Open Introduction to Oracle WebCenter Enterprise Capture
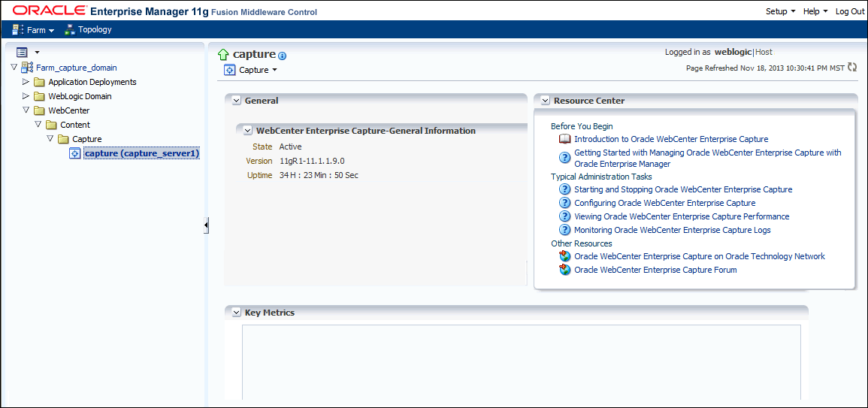 click(x=671, y=140)
